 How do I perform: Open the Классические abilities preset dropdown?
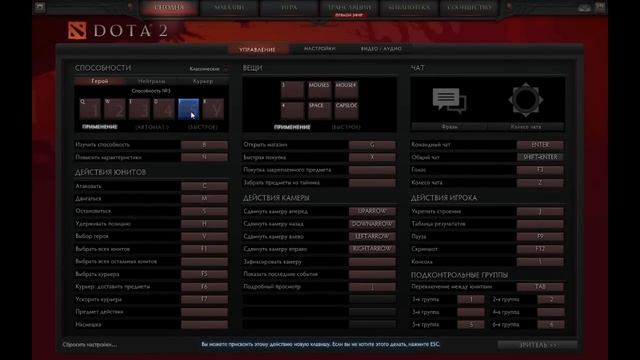point(208,69)
